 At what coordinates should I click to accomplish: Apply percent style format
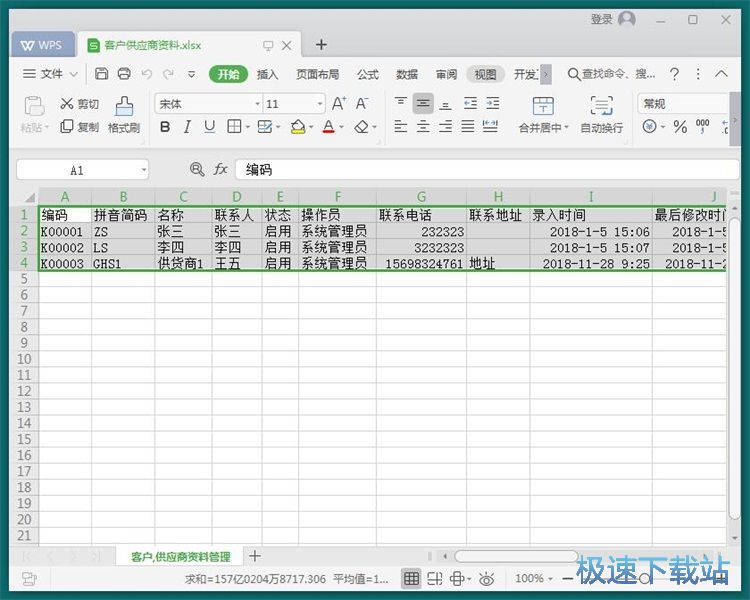pyautogui.click(x=680, y=127)
